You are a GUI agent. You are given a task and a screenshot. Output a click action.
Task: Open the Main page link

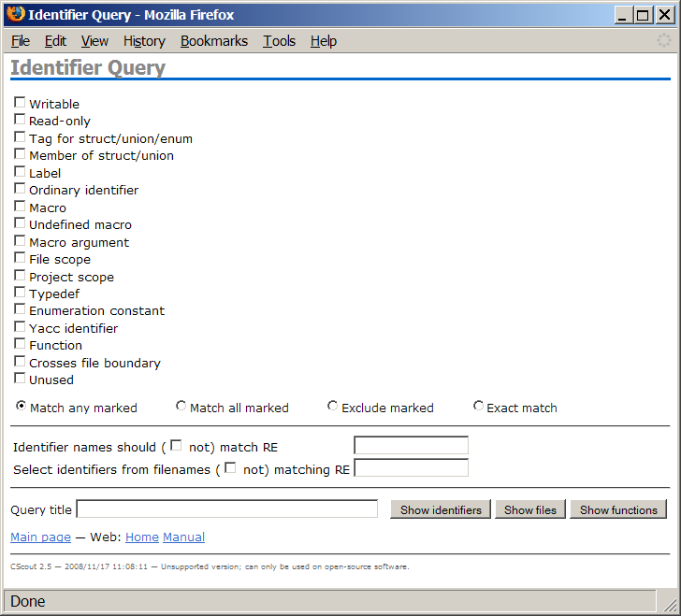click(40, 537)
